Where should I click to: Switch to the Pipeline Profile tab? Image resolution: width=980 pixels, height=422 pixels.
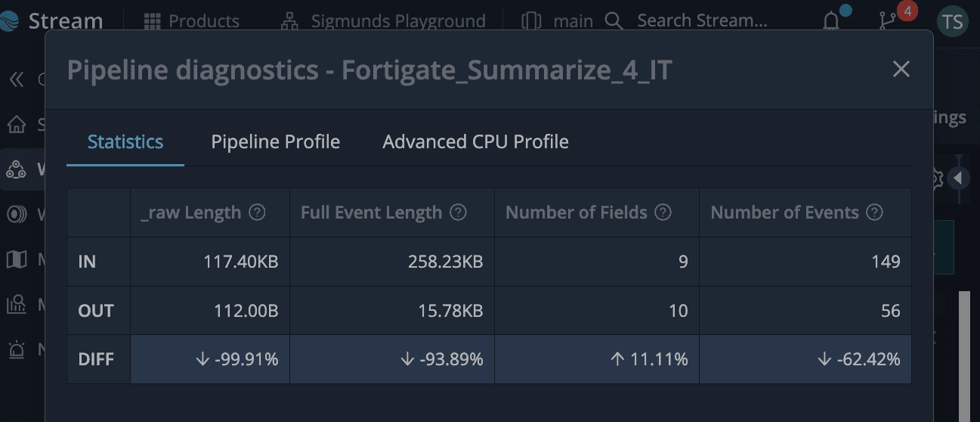pos(275,142)
